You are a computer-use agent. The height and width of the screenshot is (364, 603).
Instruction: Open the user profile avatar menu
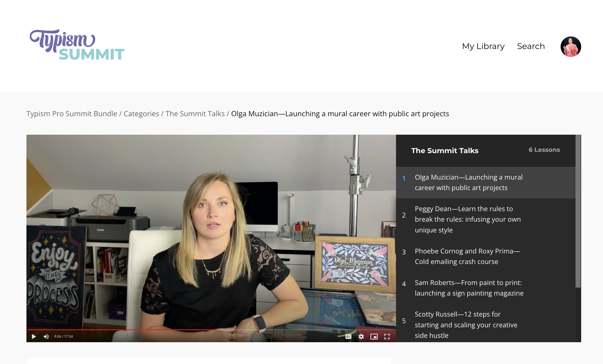[571, 46]
